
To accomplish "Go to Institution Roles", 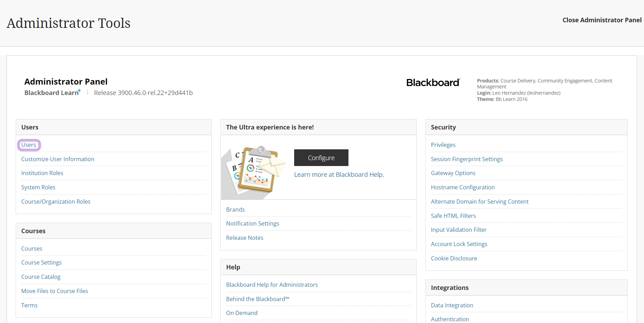I will click(42, 173).
